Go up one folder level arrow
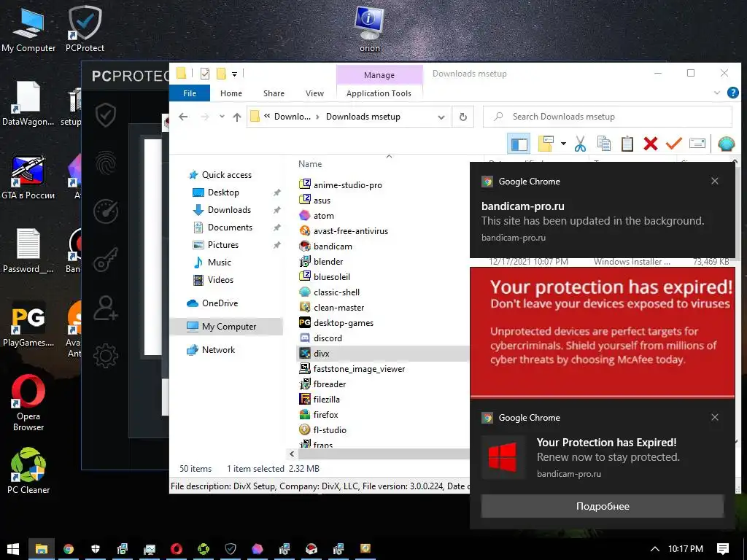 tap(237, 117)
